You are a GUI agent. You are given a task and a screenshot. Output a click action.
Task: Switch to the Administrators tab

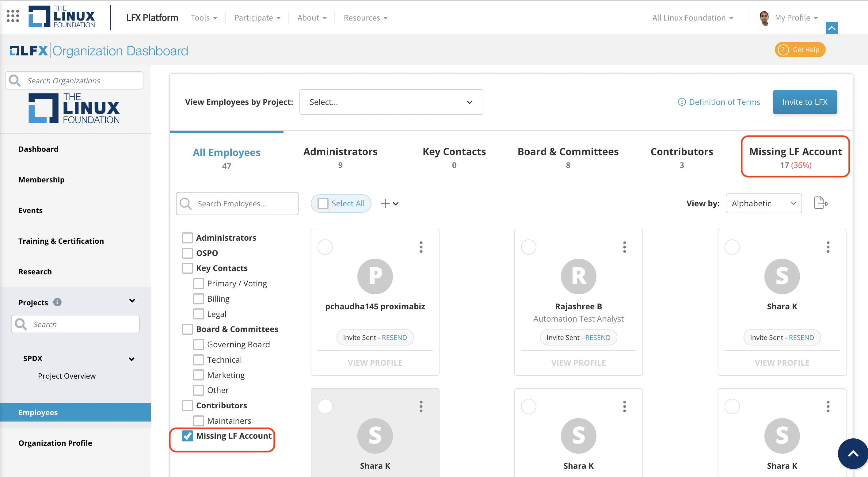(340, 157)
